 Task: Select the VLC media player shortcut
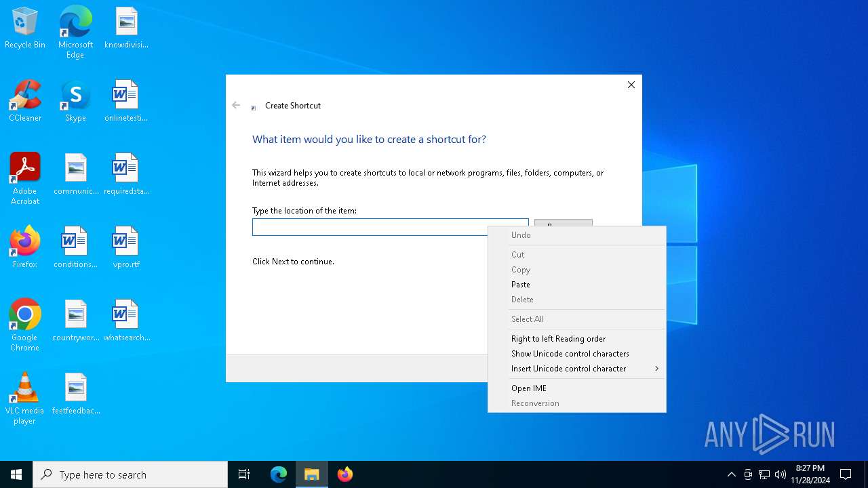tap(25, 399)
